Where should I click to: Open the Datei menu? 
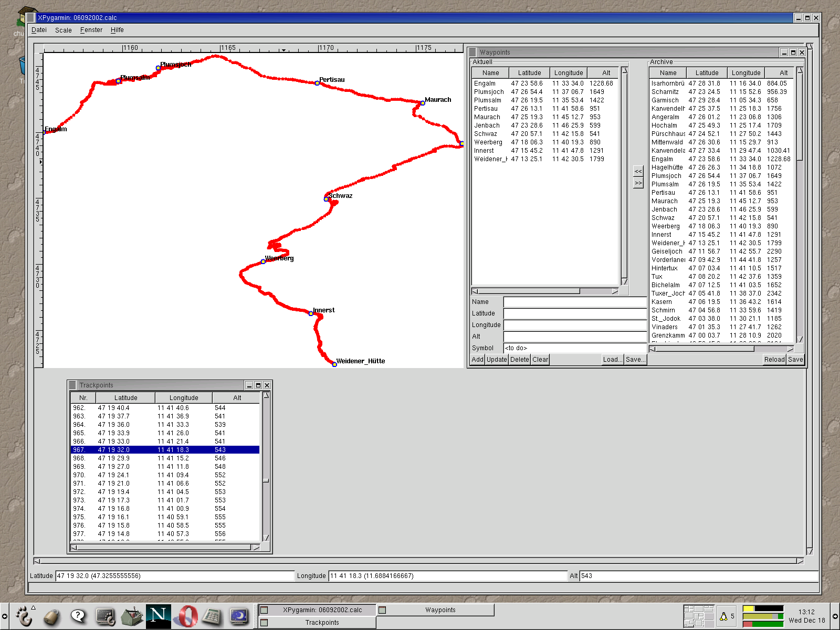pyautogui.click(x=39, y=30)
